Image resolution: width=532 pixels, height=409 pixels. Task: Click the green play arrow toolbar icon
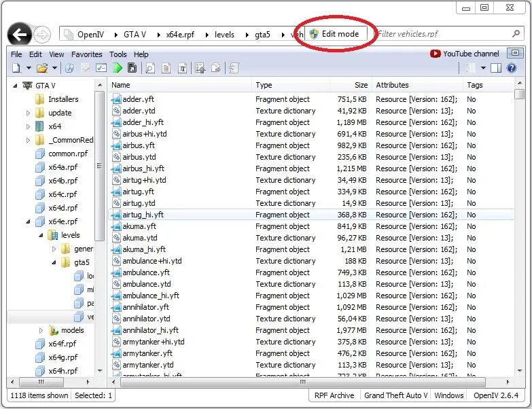click(118, 68)
